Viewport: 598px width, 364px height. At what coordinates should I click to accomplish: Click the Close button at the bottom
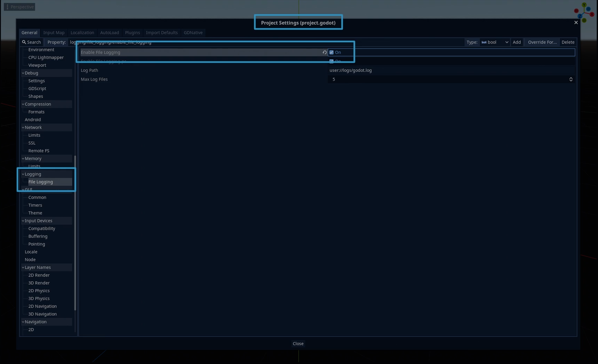tap(298, 344)
